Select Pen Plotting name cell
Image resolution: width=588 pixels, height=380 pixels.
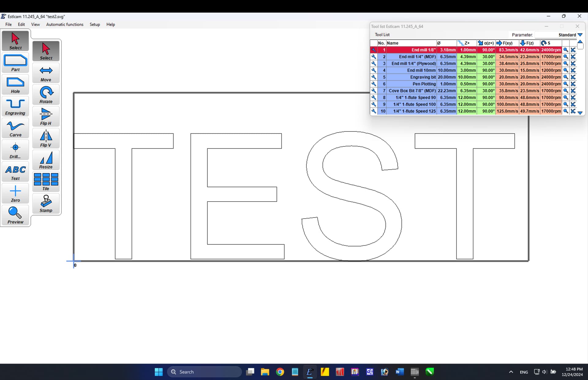[x=411, y=84]
